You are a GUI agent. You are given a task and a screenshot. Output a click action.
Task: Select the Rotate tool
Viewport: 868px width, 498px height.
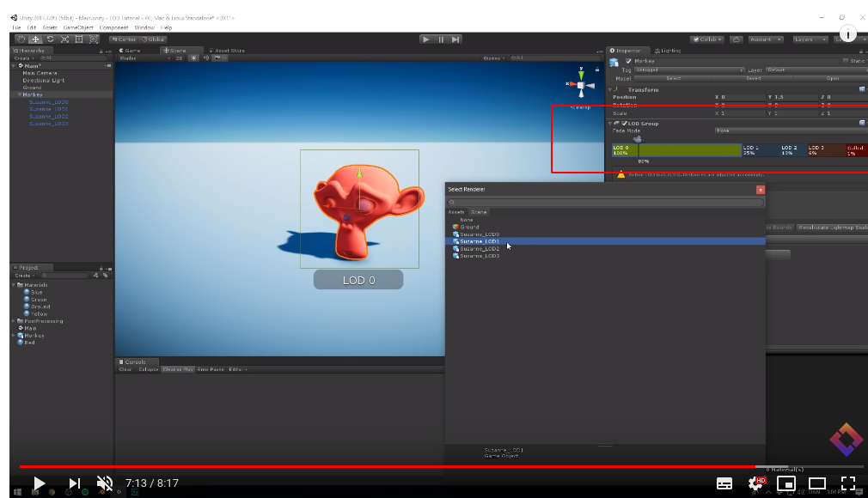pos(50,39)
